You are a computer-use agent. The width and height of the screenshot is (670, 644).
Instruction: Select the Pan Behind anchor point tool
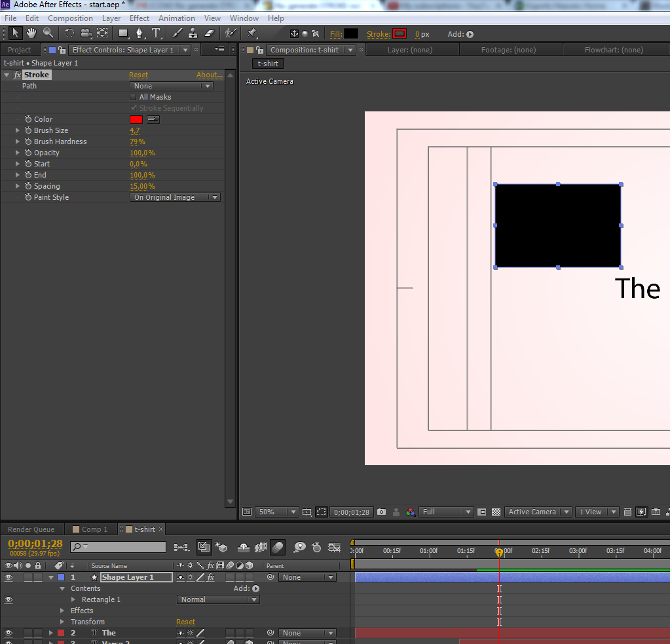(102, 33)
